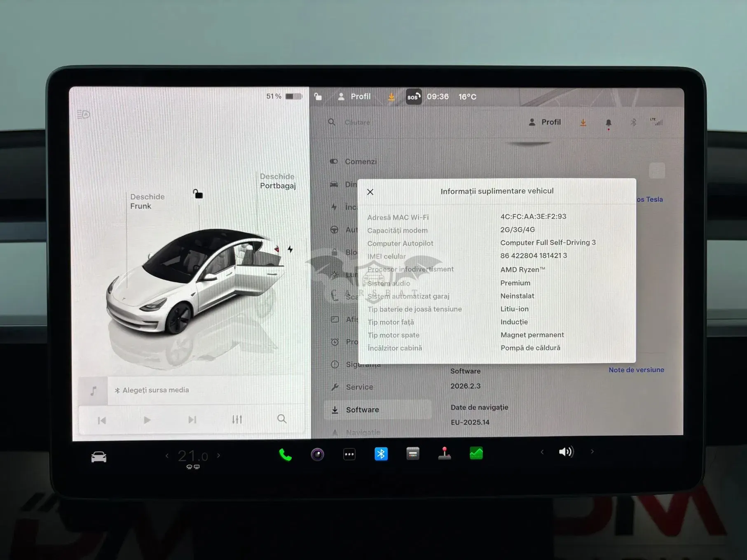
Task: Open the Comenzi settings menu
Action: pyautogui.click(x=354, y=161)
